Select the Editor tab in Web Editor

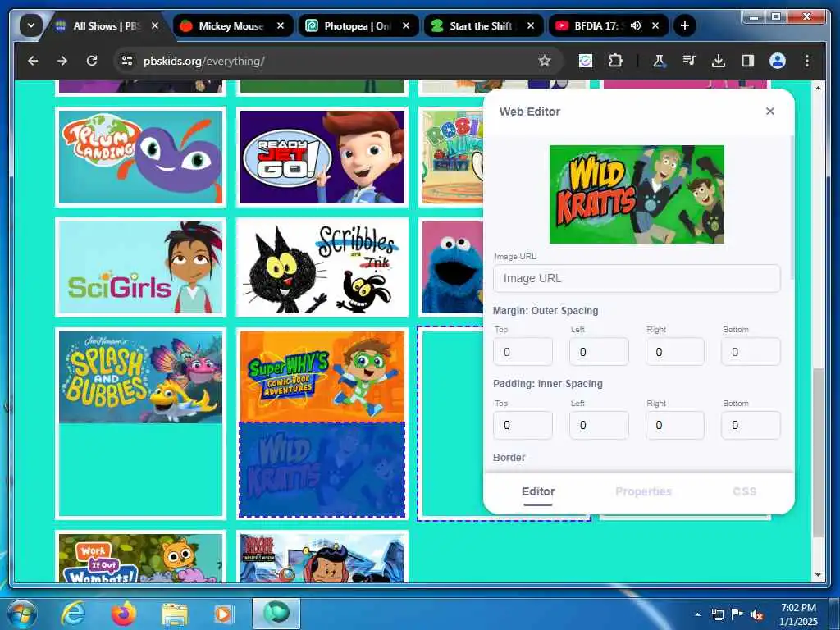coord(538,492)
